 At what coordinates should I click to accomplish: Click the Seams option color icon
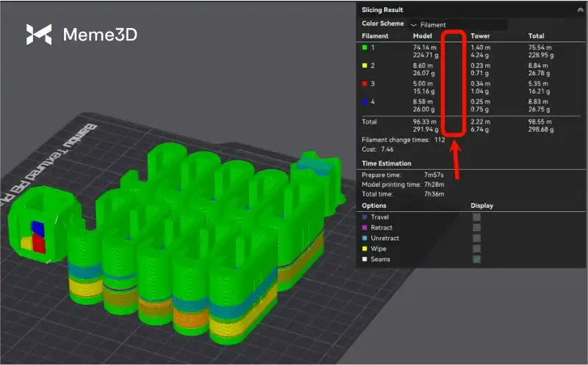click(x=365, y=259)
